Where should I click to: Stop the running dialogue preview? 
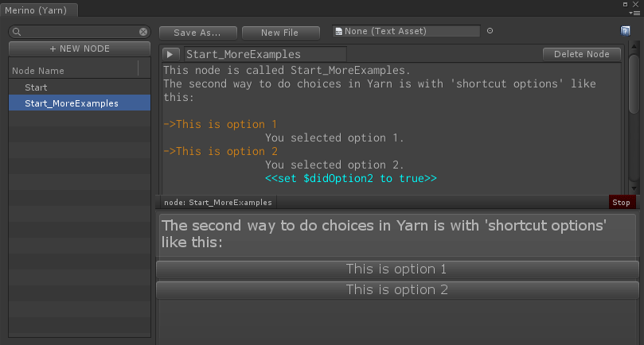point(621,203)
